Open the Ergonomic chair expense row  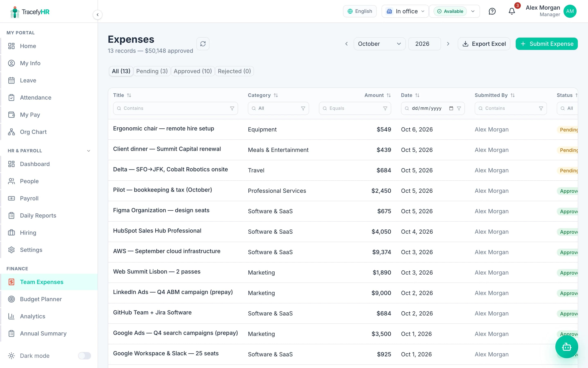point(343,129)
